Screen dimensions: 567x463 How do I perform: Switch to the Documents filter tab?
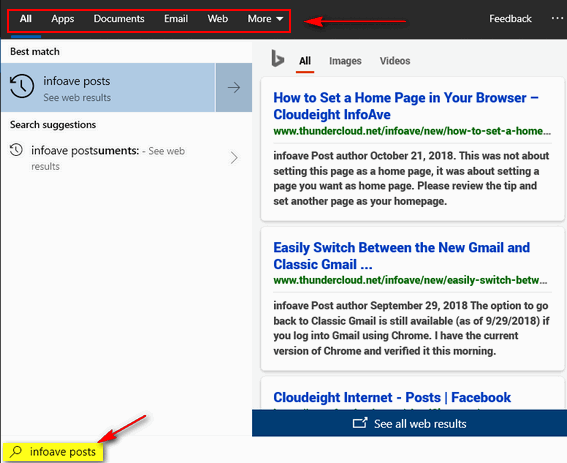tap(119, 19)
